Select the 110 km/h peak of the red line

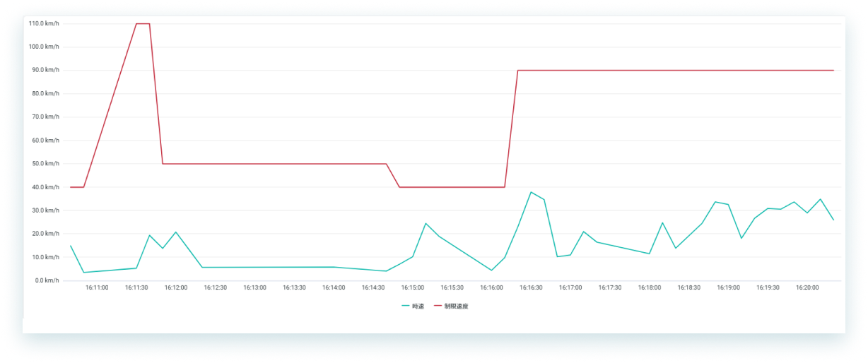pos(143,23)
